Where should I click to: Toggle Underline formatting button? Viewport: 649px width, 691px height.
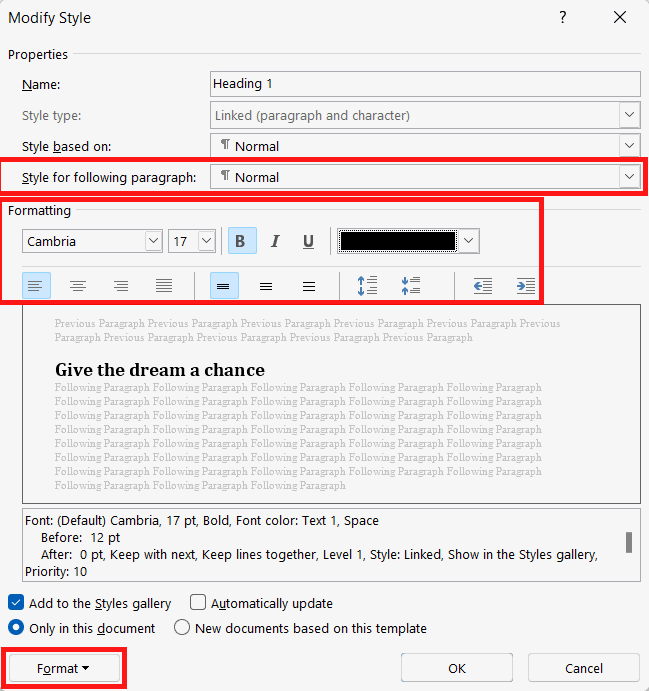(308, 241)
